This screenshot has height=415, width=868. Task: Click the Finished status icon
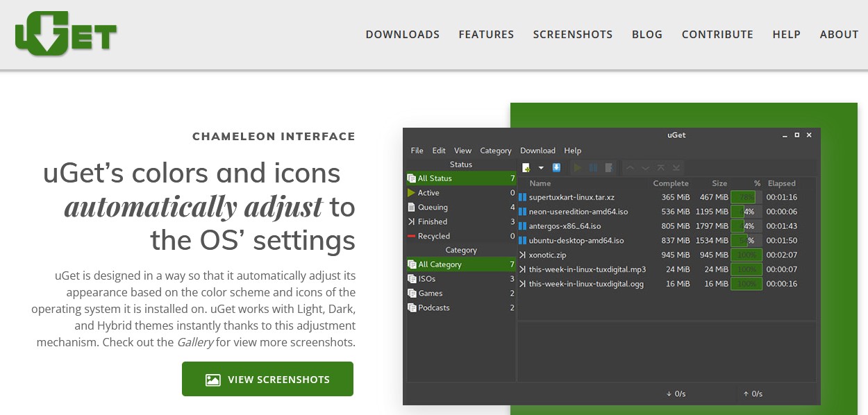click(412, 222)
